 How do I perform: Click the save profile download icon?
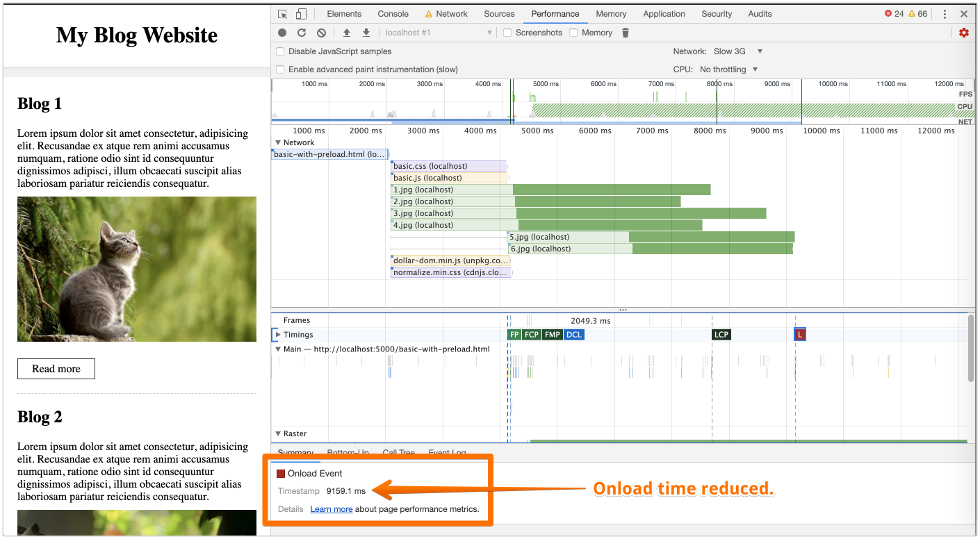[x=366, y=33]
